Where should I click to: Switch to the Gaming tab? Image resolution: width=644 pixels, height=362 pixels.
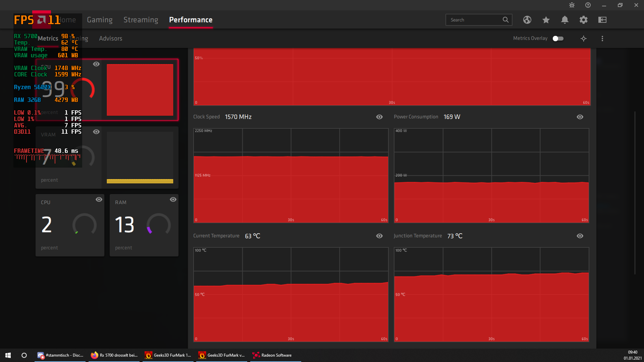[x=100, y=20]
